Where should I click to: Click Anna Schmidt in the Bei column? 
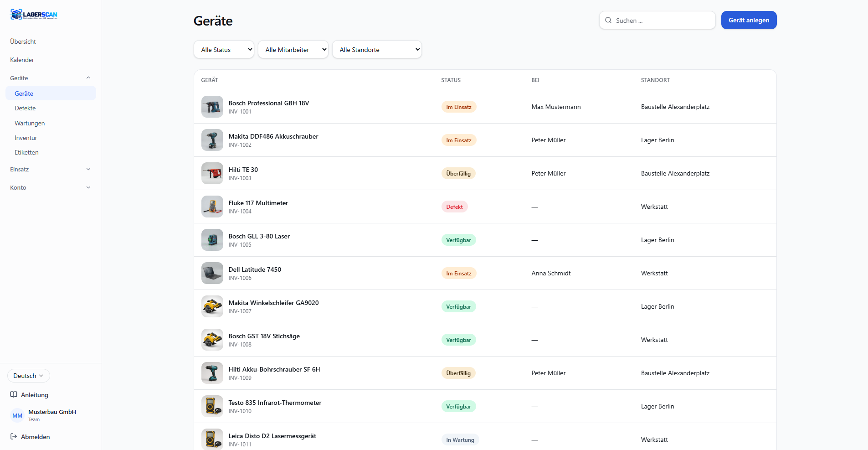[x=551, y=273]
